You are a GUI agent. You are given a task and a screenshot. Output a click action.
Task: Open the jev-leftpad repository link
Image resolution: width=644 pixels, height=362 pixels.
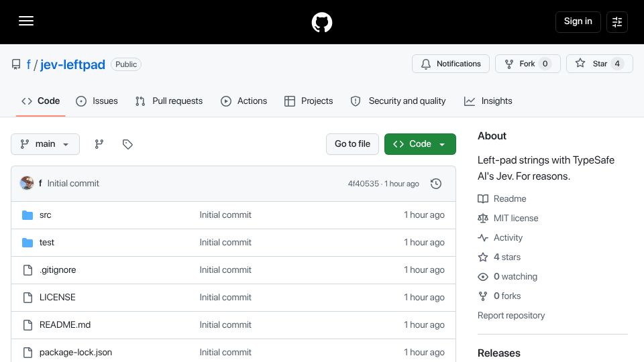tap(72, 64)
